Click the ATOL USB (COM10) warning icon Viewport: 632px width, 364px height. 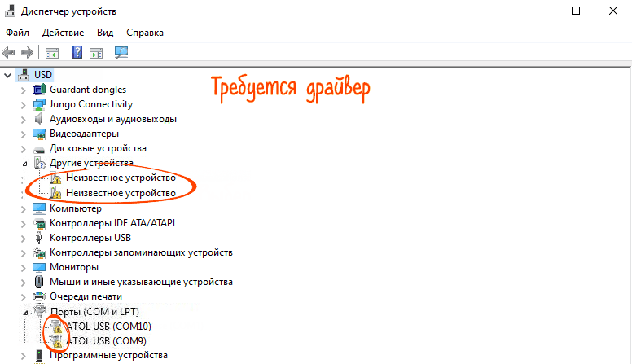coord(55,326)
